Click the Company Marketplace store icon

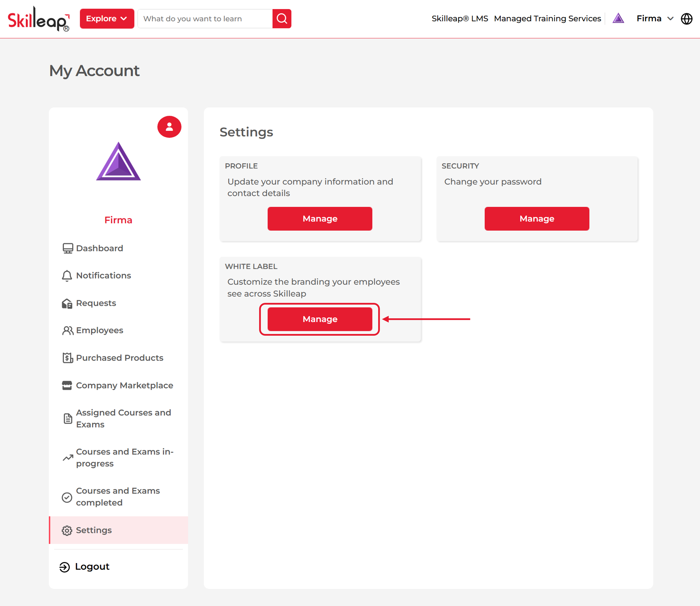tap(67, 385)
